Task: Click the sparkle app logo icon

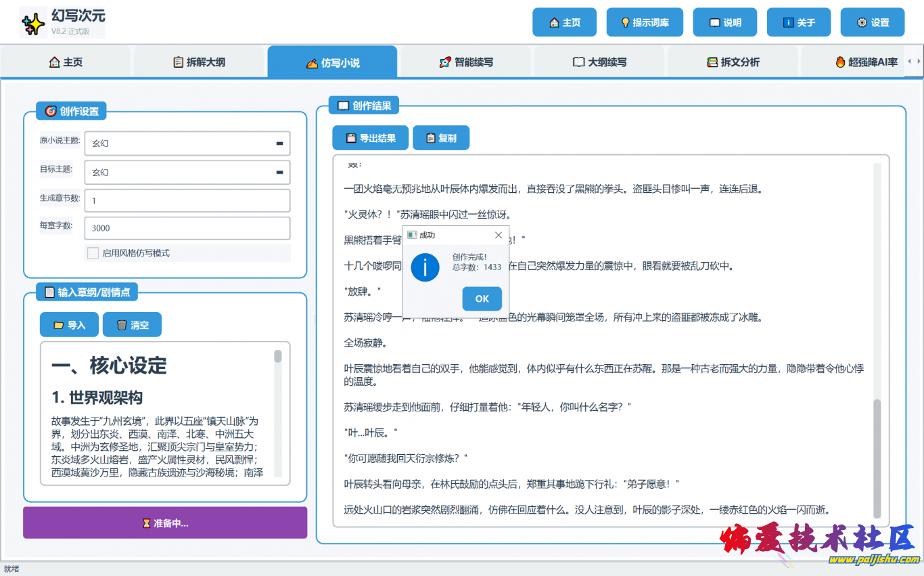Action: [x=33, y=24]
